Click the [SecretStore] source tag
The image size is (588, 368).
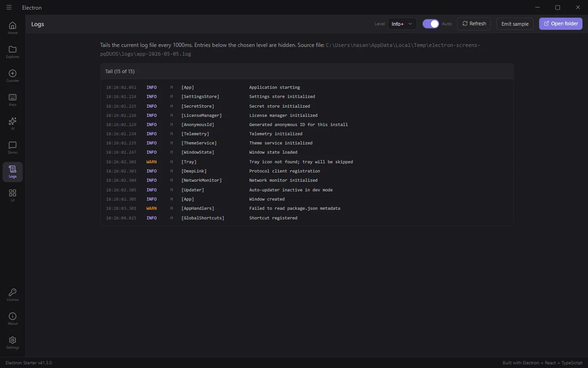tap(198, 106)
